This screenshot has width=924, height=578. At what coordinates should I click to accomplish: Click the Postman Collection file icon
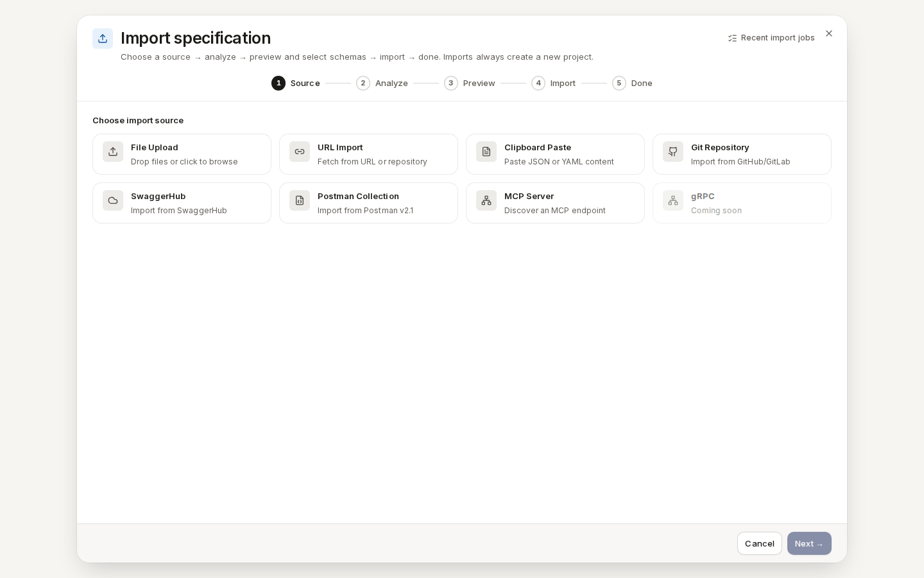pyautogui.click(x=300, y=200)
